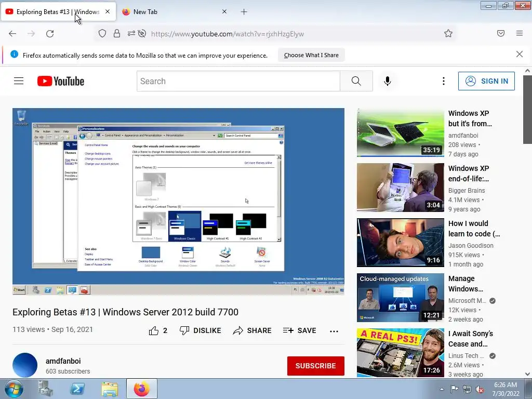This screenshot has height=399, width=532.
Task: Click the autoplay blocked icon in address bar
Action: 142,34
